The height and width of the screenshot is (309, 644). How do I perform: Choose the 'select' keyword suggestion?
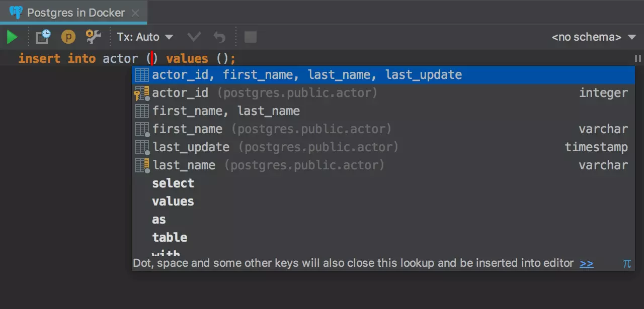[x=173, y=183]
